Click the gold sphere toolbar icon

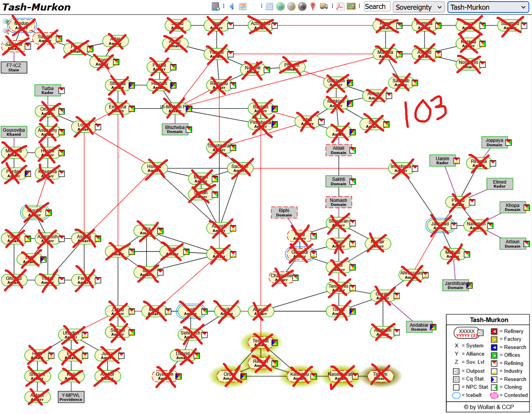(x=291, y=6)
